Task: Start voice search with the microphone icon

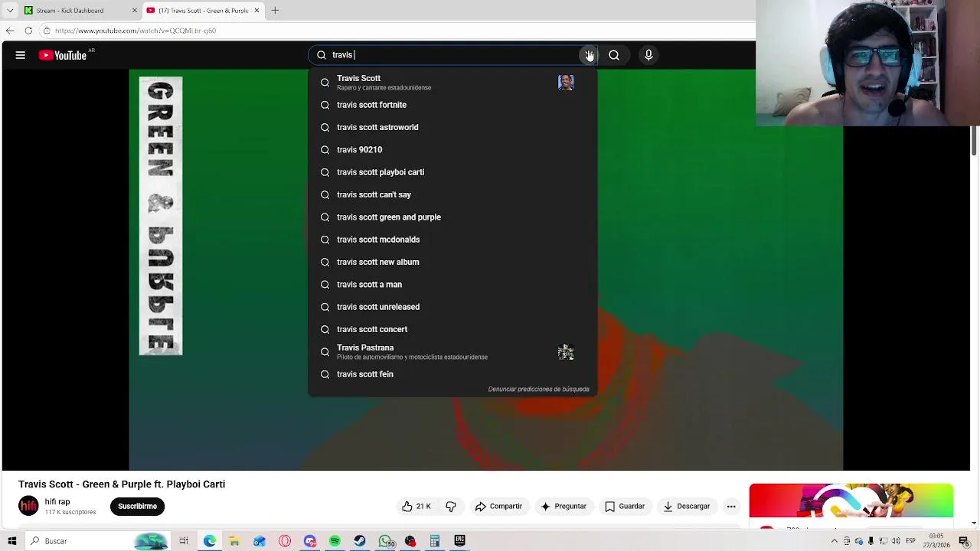Action: point(648,55)
